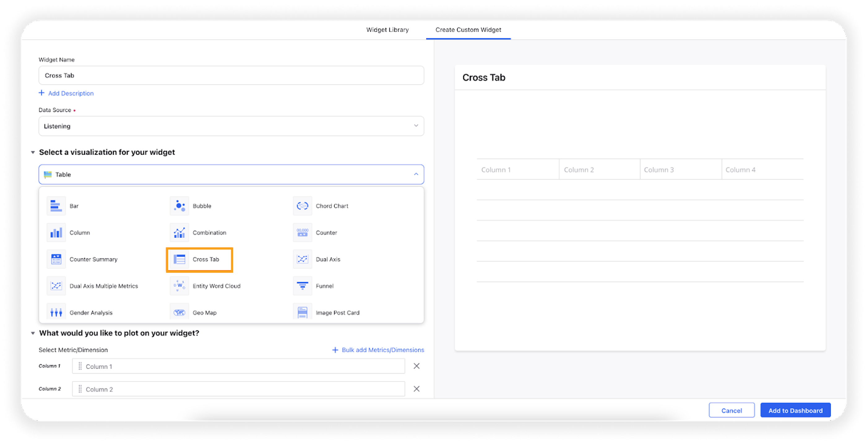Click the Column 1 metric field
Screen dimensions: 868x445
[x=238, y=366]
